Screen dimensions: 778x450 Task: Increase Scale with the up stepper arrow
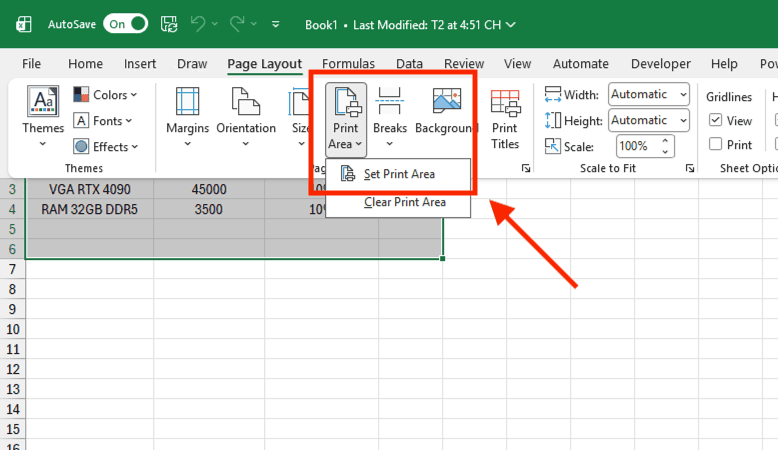665,141
